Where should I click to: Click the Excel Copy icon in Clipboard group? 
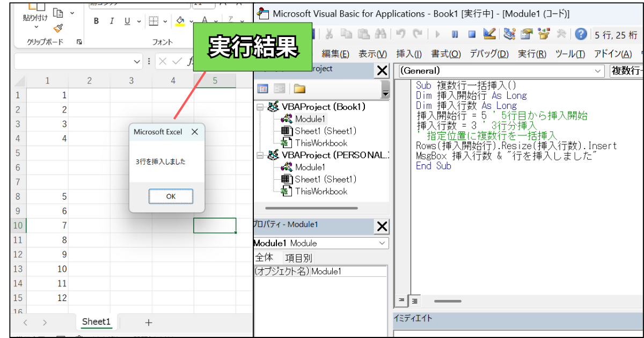pyautogui.click(x=58, y=12)
